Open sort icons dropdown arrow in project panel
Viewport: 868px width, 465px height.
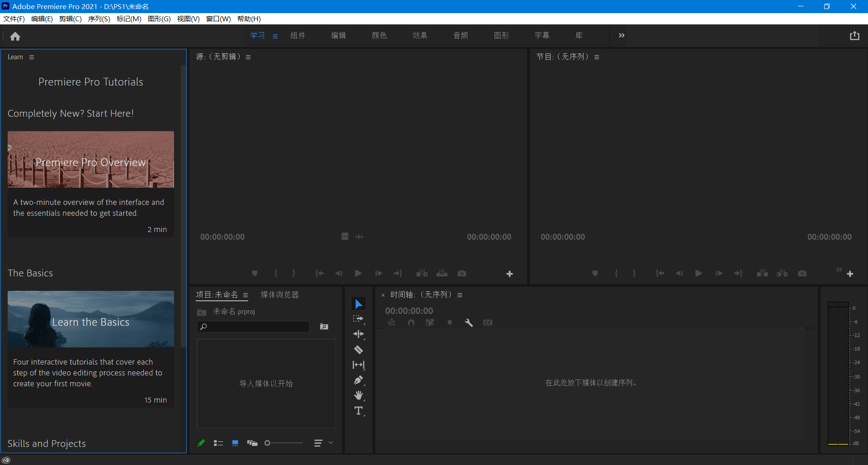point(331,443)
